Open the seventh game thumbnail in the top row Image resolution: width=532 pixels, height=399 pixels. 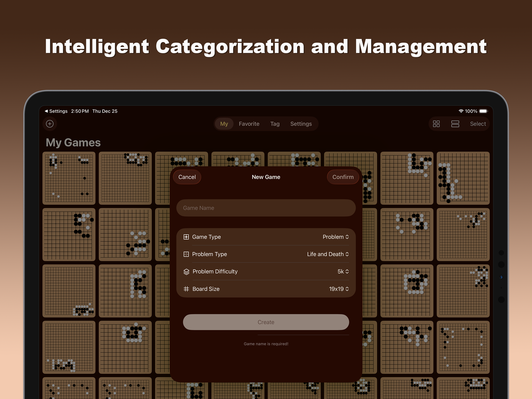(x=407, y=178)
